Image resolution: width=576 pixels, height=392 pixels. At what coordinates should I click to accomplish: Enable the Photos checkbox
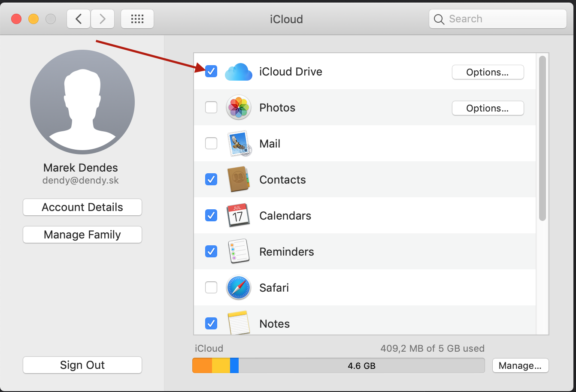tap(211, 107)
